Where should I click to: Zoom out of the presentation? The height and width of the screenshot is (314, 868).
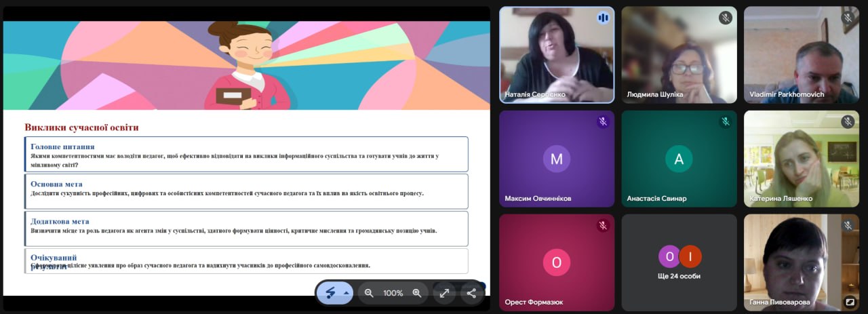369,293
